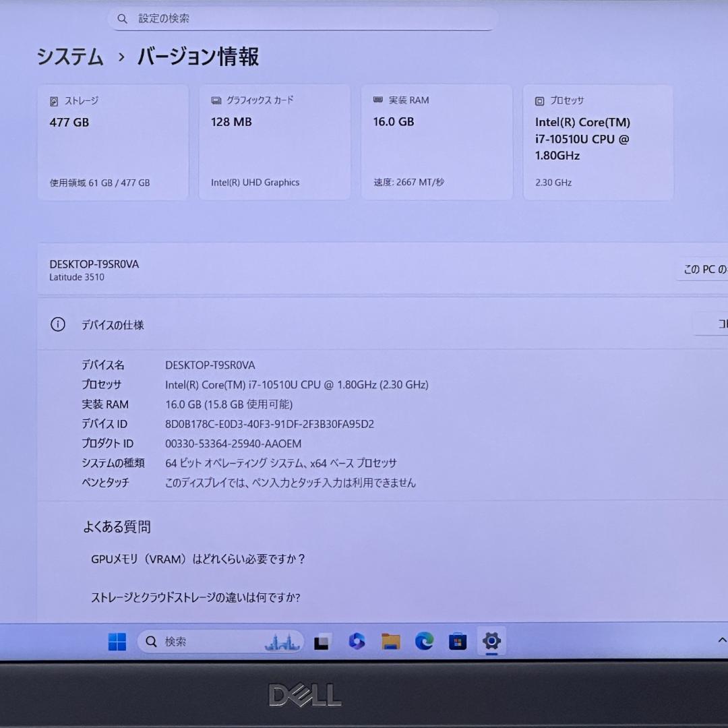This screenshot has width=728, height=728.
Task: Click the info icon next to デバイスの仕様
Action: coord(58,324)
